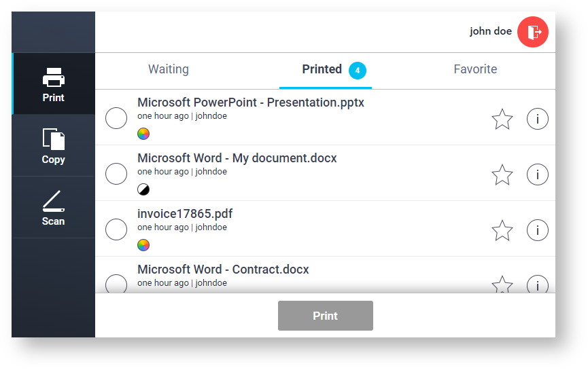Select the invoice17865.pdf job circle

click(116, 229)
